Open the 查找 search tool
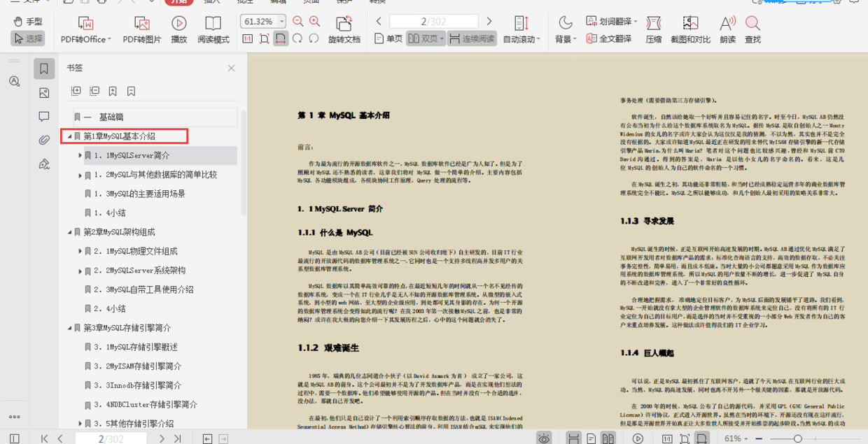Viewport: 868px width, 444px height. point(752,31)
